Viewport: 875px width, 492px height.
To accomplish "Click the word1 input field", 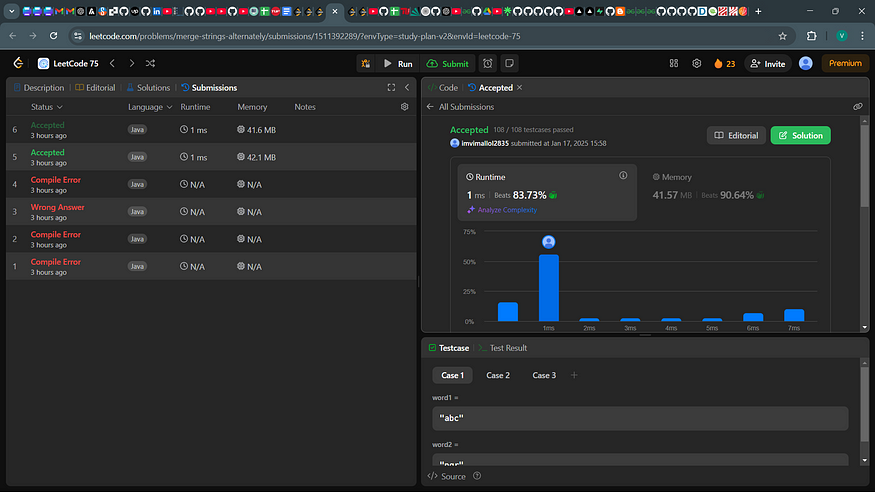I will 640,418.
